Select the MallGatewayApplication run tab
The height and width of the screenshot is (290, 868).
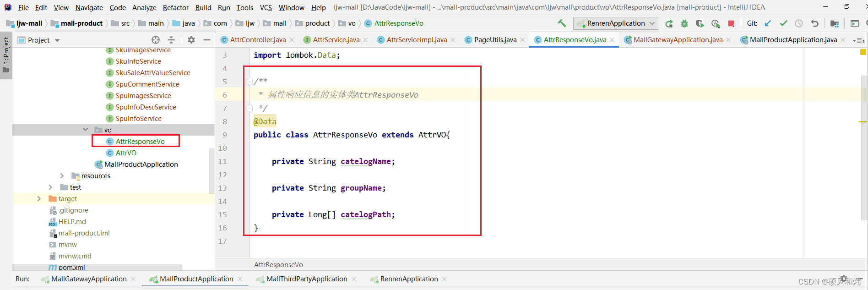click(x=89, y=279)
